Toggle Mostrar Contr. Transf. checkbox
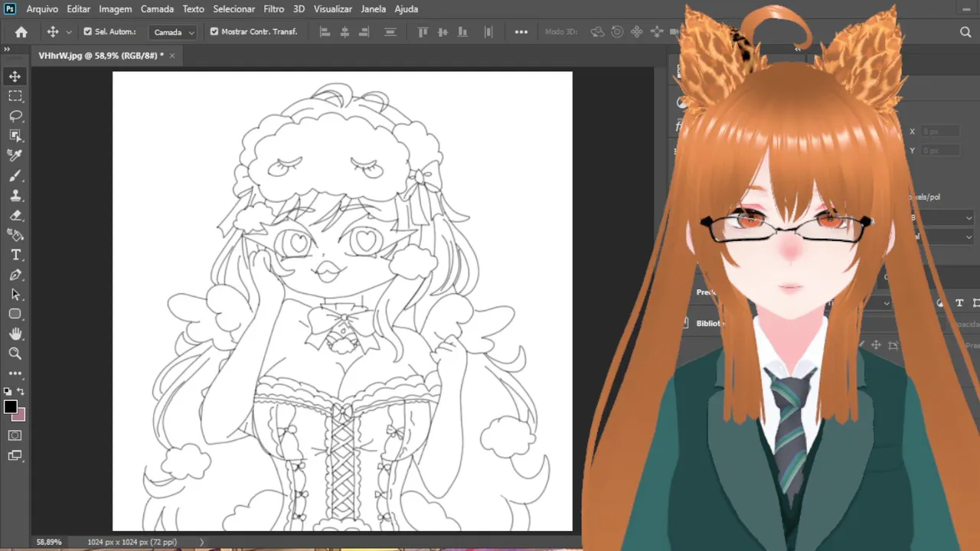The height and width of the screenshot is (551, 980). click(x=214, y=32)
